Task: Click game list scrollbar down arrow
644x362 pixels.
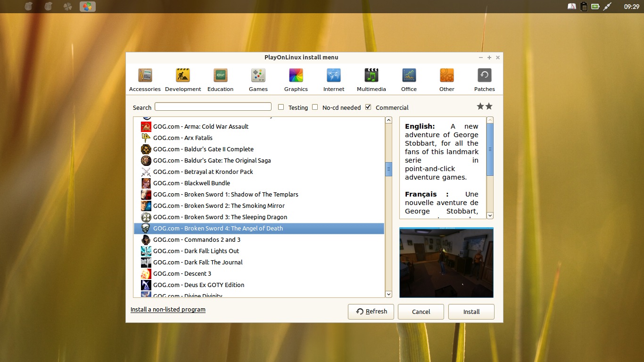Action: (x=389, y=294)
